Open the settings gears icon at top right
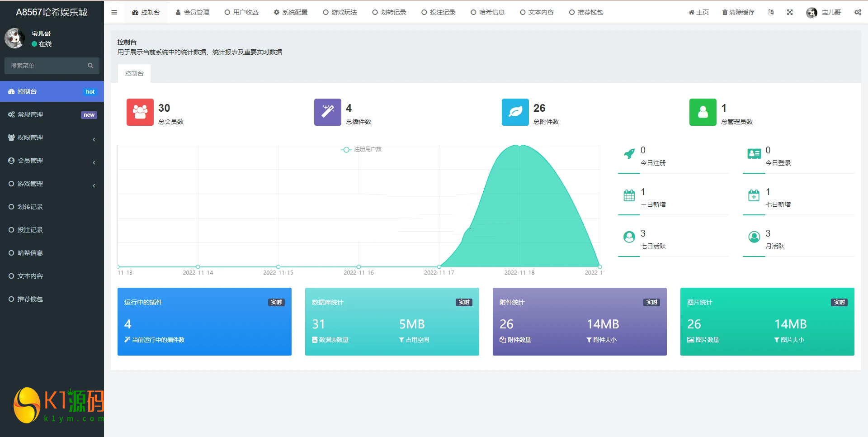This screenshot has height=437, width=868. point(858,12)
